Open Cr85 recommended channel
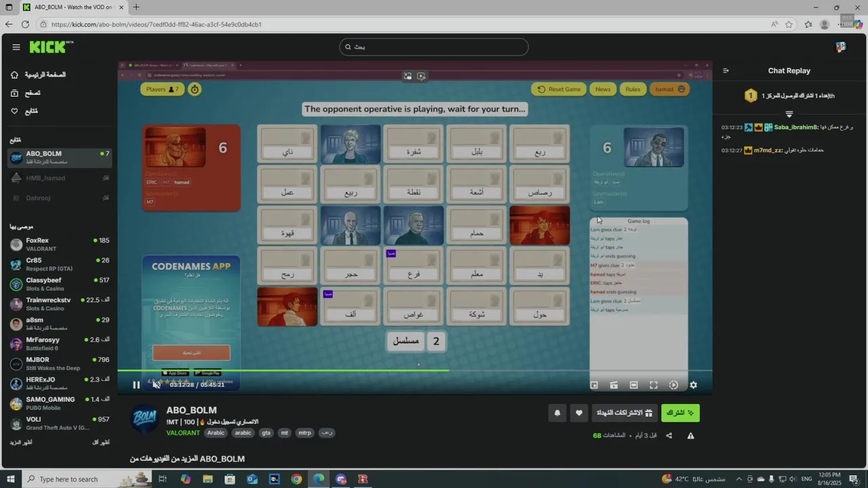This screenshot has height=488, width=868. tap(60, 264)
